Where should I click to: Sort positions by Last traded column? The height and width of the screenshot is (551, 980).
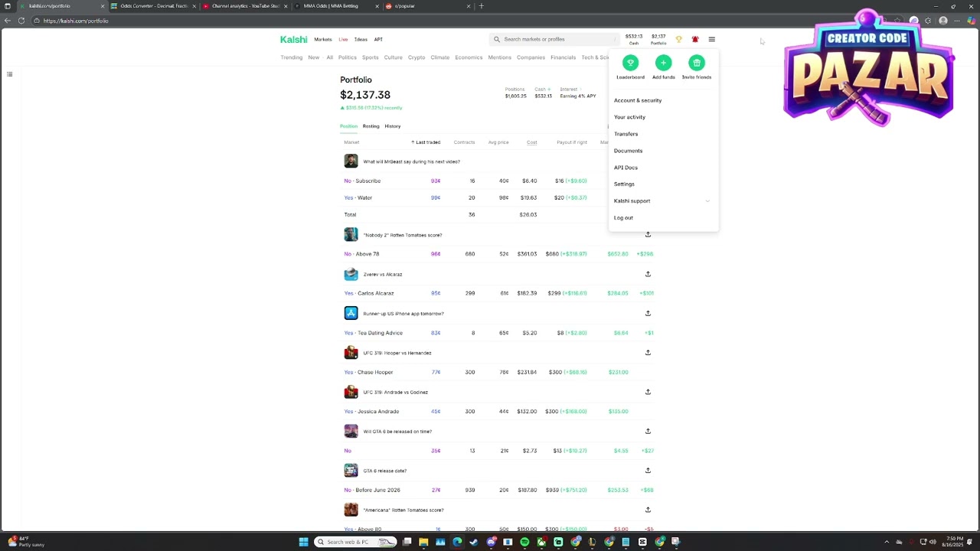pos(426,142)
